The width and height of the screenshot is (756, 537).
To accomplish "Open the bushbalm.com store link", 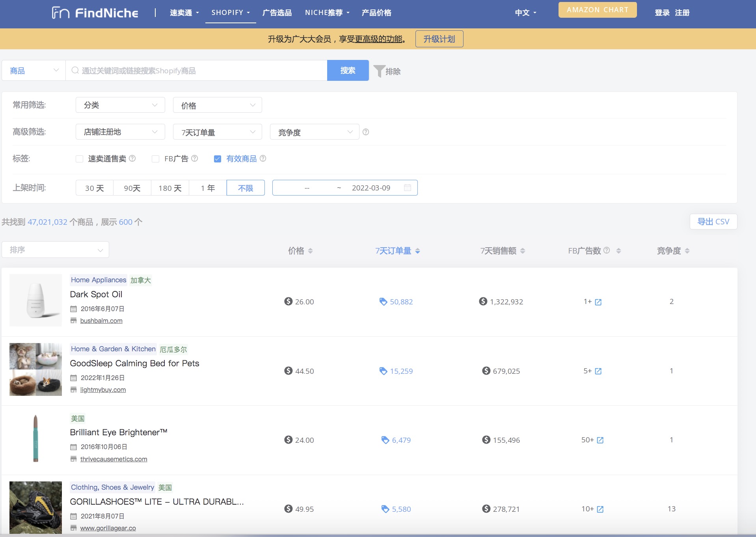I will [101, 321].
